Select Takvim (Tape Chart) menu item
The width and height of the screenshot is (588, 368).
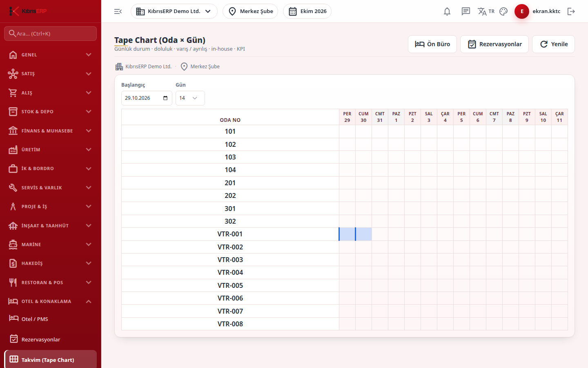[51, 360]
